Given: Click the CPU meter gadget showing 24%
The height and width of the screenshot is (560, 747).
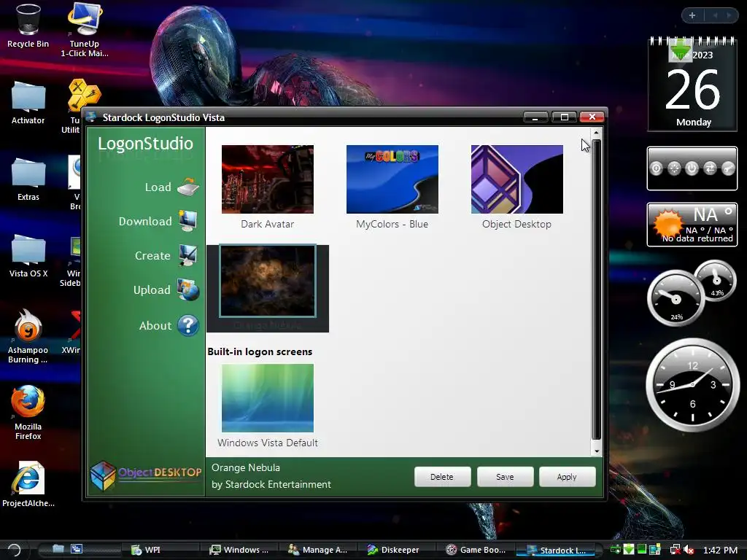Looking at the screenshot, I should coord(676,298).
